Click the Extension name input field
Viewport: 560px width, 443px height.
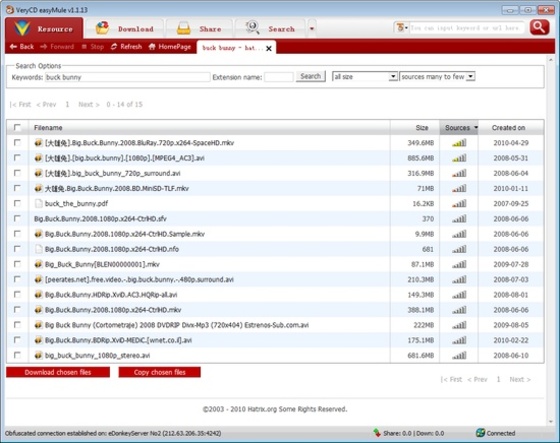[279, 77]
